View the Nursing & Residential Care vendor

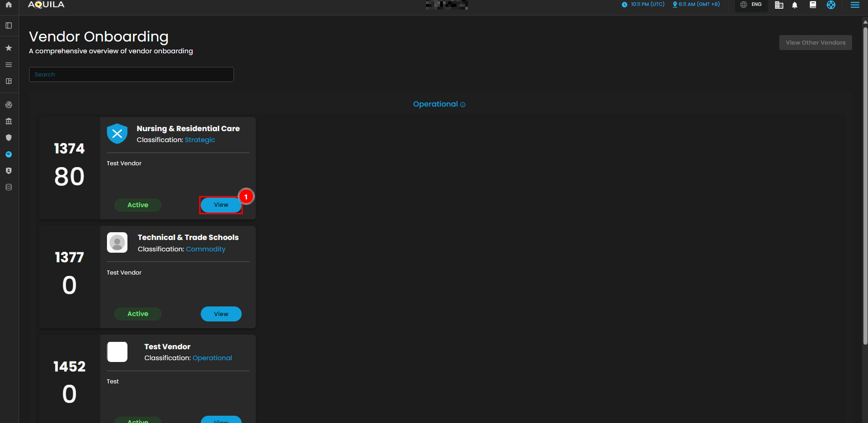coord(221,205)
